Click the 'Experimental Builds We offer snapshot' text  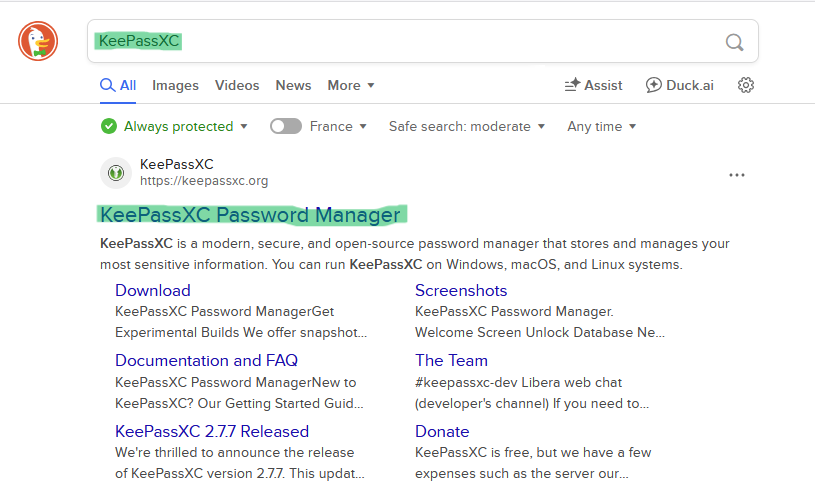tap(241, 332)
